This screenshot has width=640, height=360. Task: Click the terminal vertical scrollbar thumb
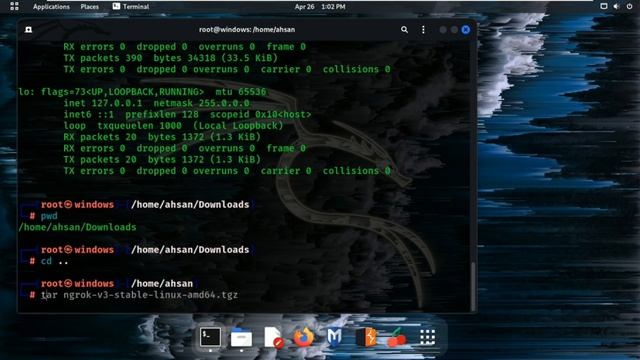(473, 286)
